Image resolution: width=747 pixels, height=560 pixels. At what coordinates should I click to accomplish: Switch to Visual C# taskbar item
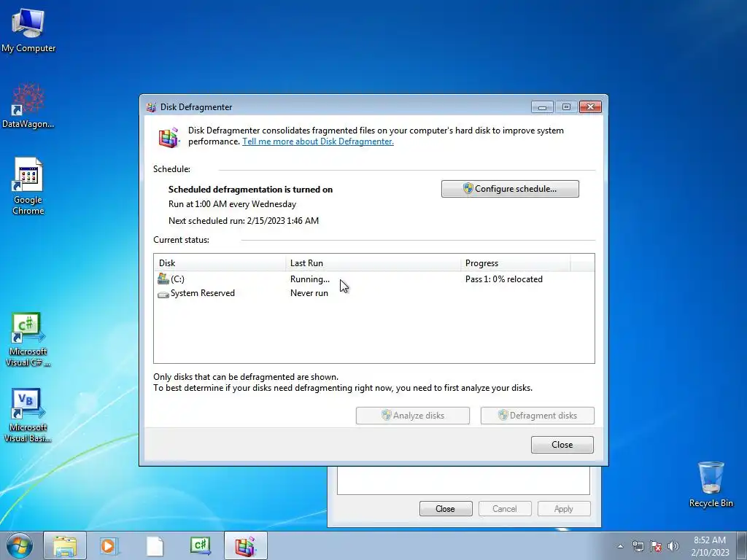tap(200, 545)
